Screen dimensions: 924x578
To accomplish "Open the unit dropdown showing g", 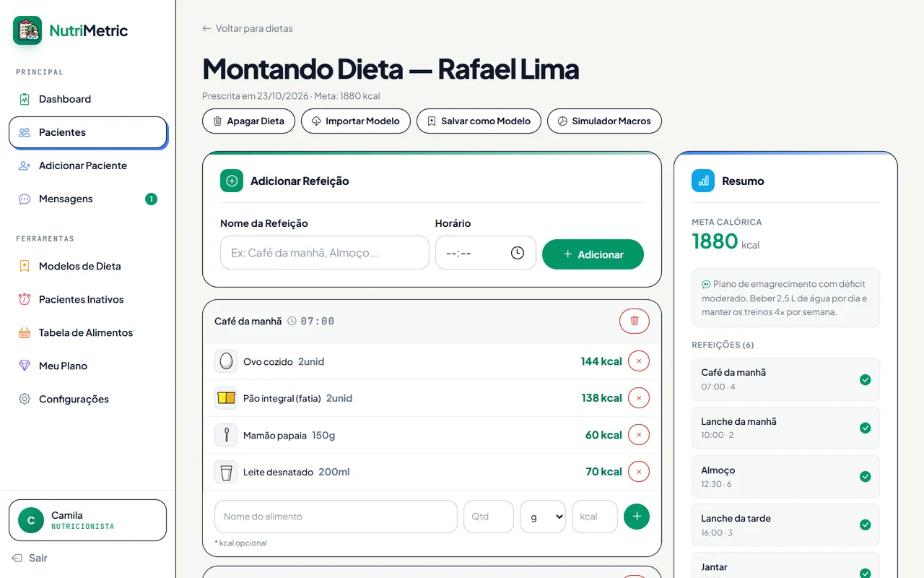I will (x=543, y=517).
